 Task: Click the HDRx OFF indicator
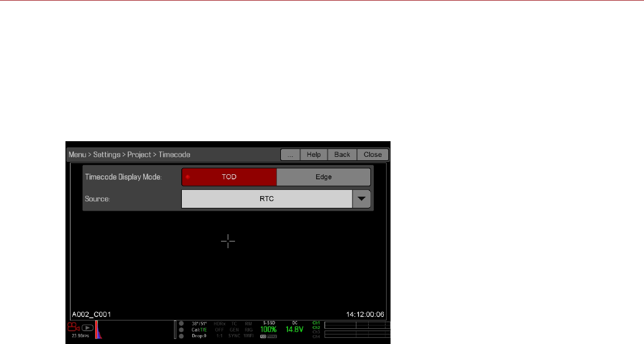coord(219,327)
